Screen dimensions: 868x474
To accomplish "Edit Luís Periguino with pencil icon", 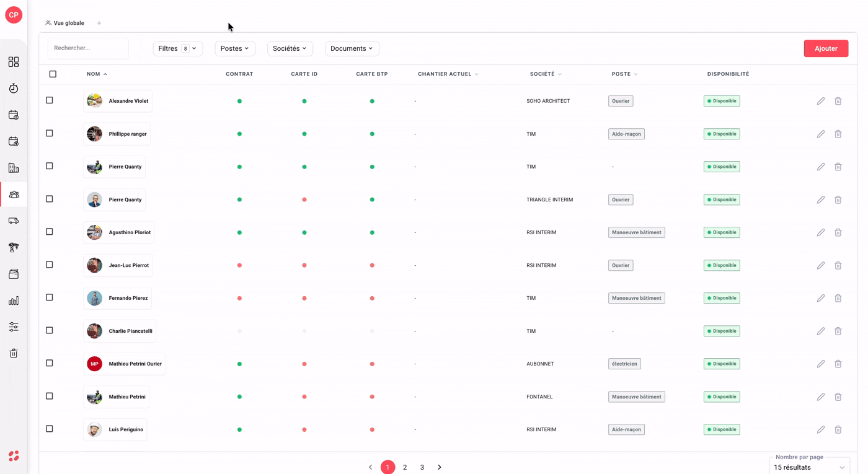I will pos(821,429).
